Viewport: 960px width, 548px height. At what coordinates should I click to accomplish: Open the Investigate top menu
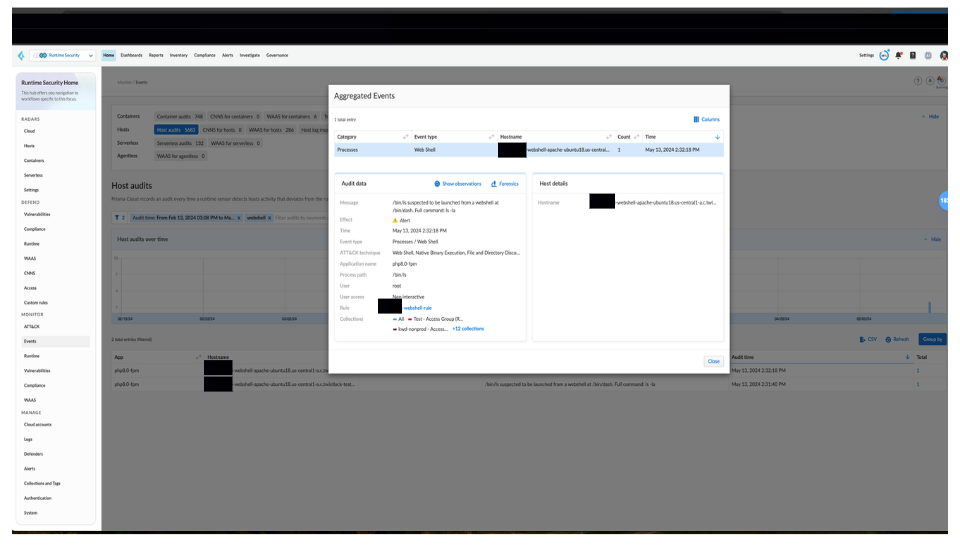[249, 56]
